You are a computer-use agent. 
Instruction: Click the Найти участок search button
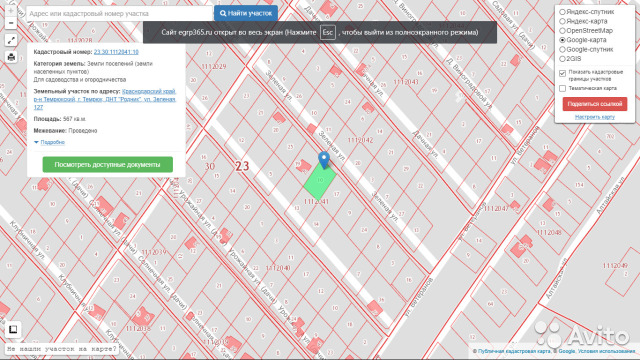[x=246, y=13]
